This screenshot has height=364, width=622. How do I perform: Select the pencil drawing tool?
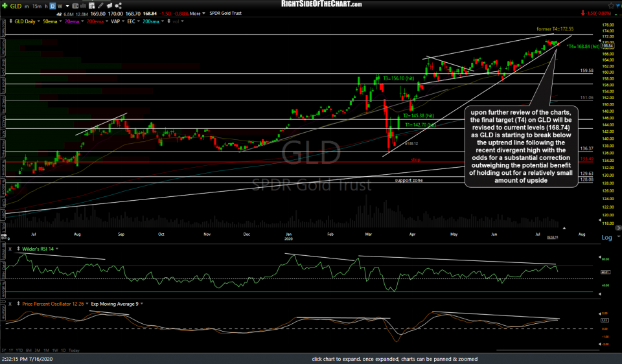pos(101,6)
